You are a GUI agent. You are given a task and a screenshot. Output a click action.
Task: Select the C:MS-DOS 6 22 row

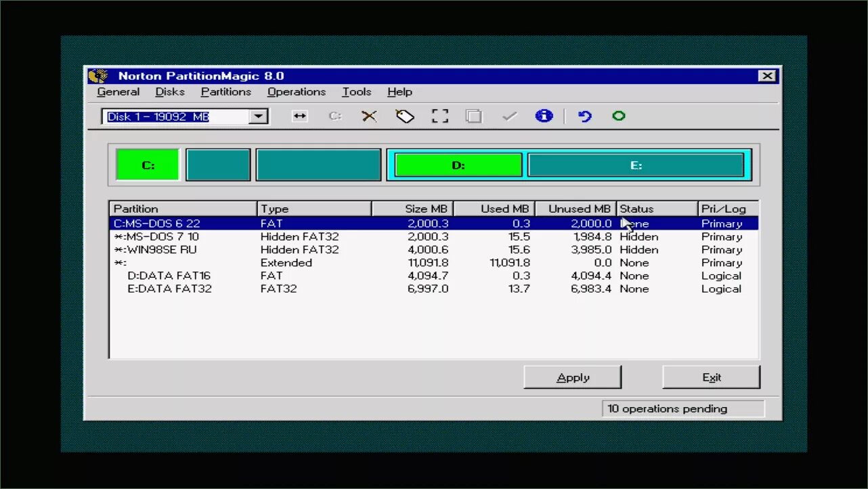pos(433,224)
